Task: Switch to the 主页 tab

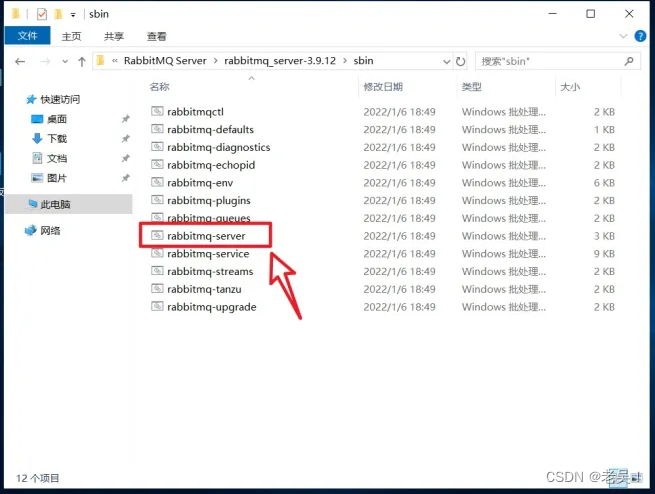Action: (71, 37)
